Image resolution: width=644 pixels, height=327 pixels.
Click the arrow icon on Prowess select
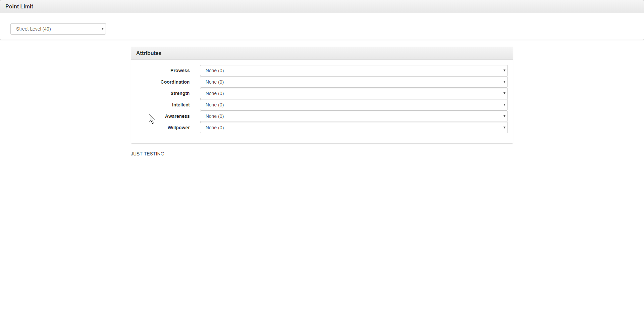(x=504, y=71)
